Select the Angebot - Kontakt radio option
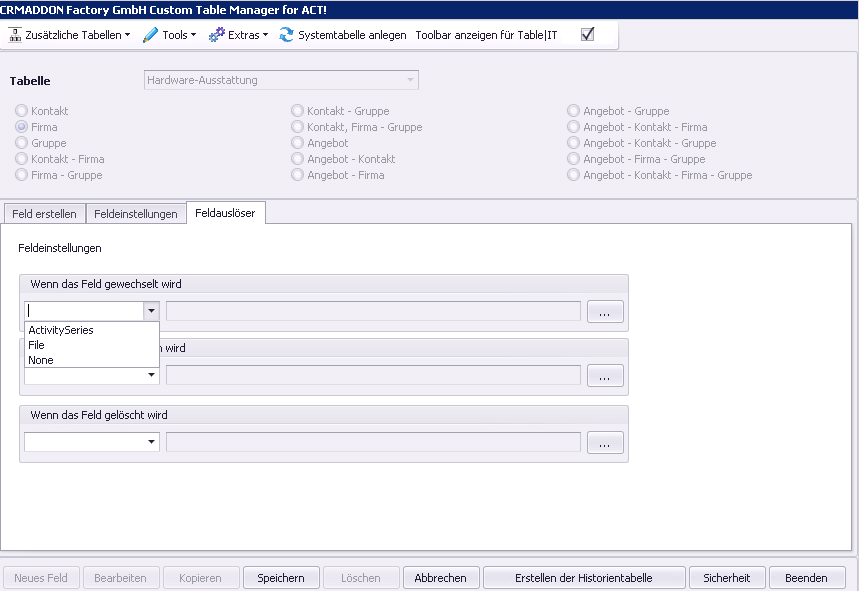 (x=297, y=159)
